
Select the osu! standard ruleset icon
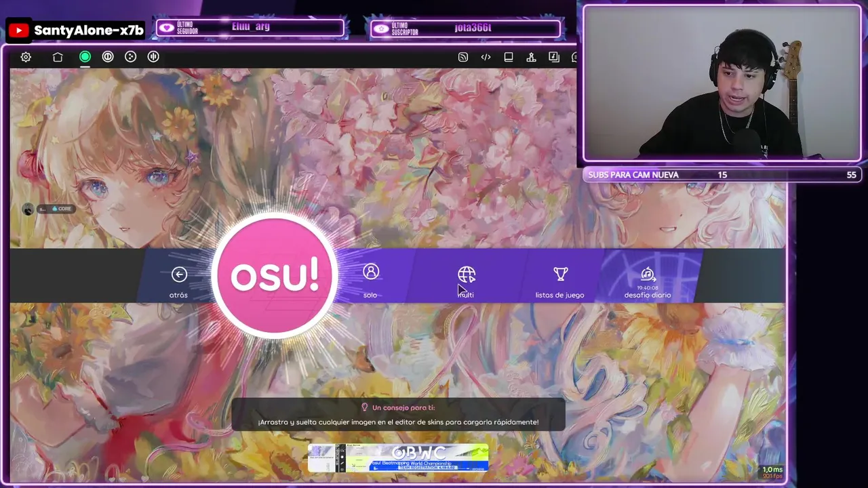(85, 57)
